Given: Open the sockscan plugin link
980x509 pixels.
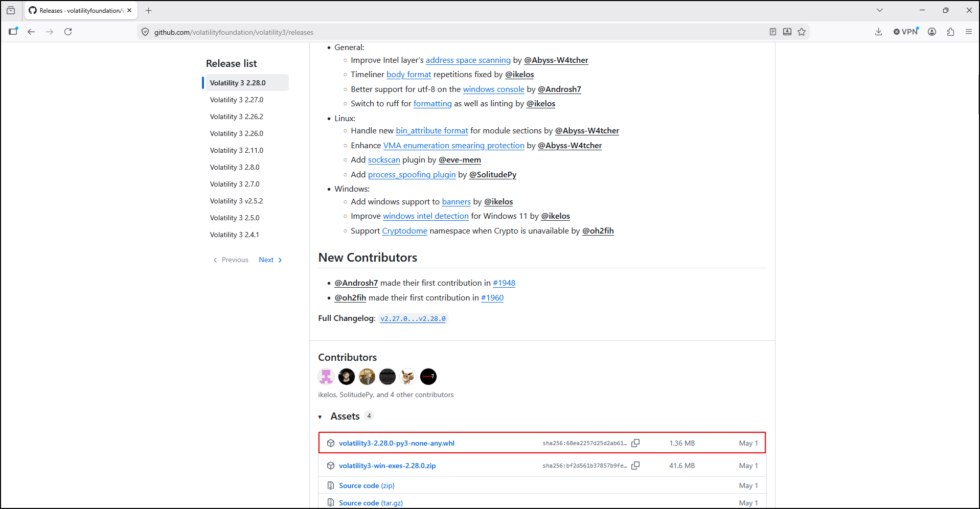Looking at the screenshot, I should pos(384,160).
